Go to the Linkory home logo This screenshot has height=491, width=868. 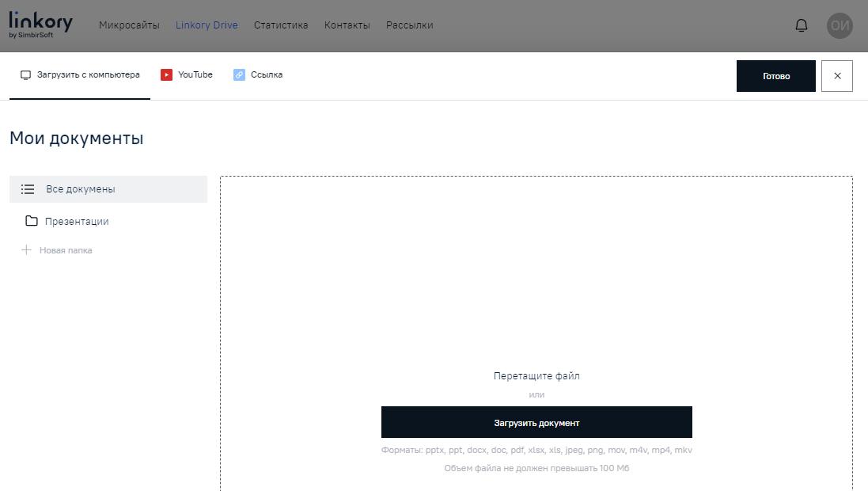click(40, 24)
